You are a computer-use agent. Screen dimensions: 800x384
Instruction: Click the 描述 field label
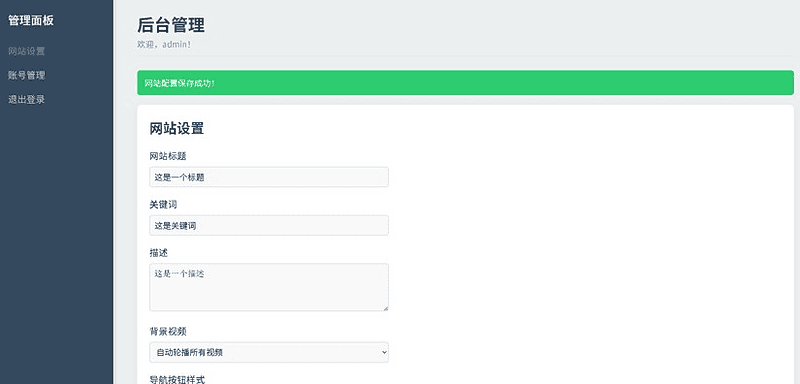coord(159,253)
